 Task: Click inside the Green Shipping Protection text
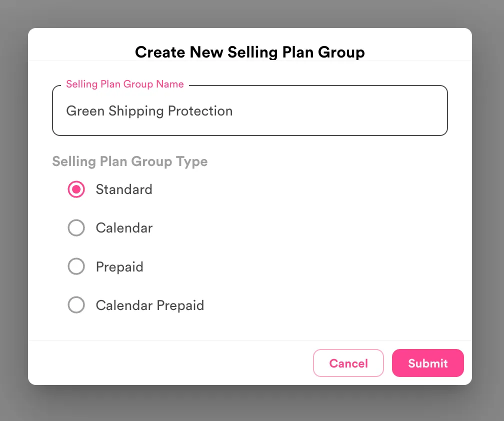pyautogui.click(x=149, y=111)
